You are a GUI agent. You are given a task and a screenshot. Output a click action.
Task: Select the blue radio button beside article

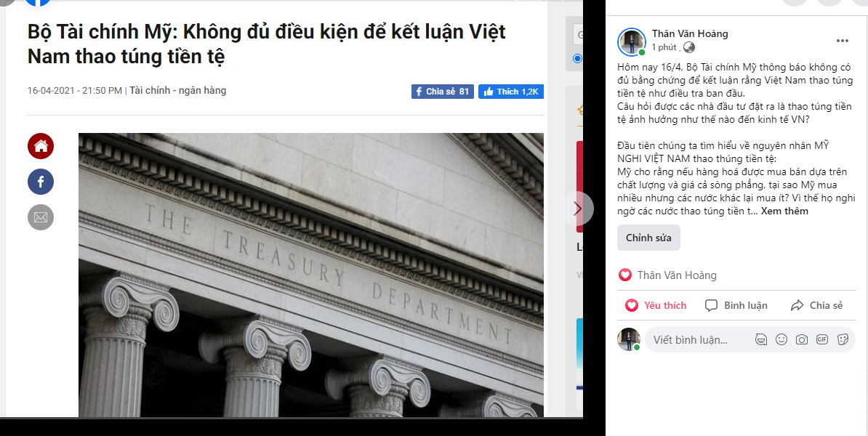click(x=577, y=59)
